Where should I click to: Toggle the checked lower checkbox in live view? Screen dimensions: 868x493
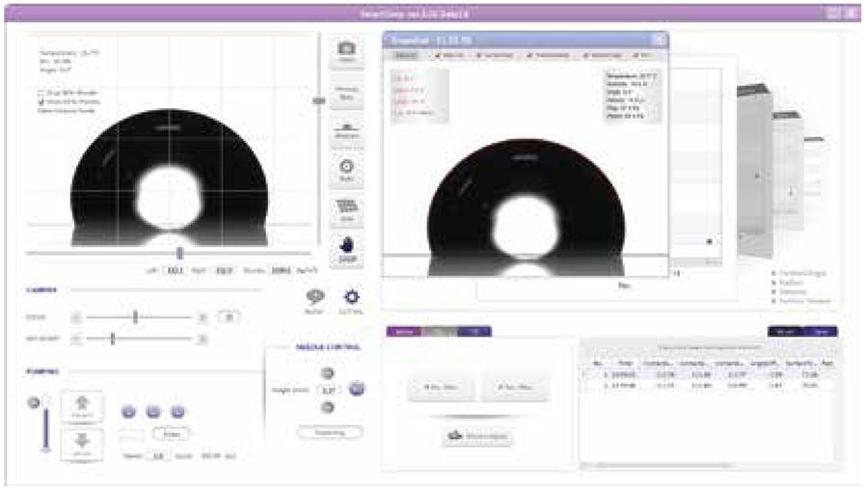(41, 101)
